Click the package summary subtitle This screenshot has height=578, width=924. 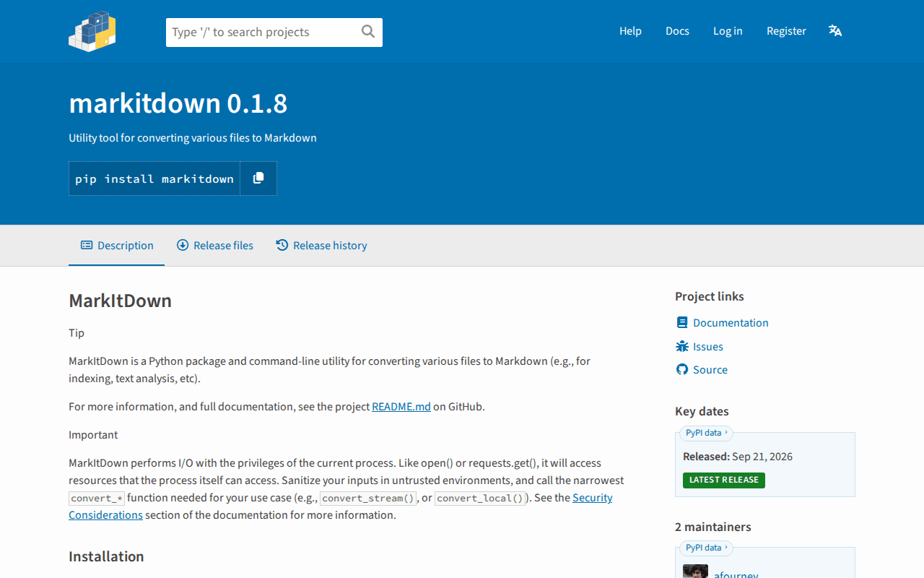tap(193, 138)
